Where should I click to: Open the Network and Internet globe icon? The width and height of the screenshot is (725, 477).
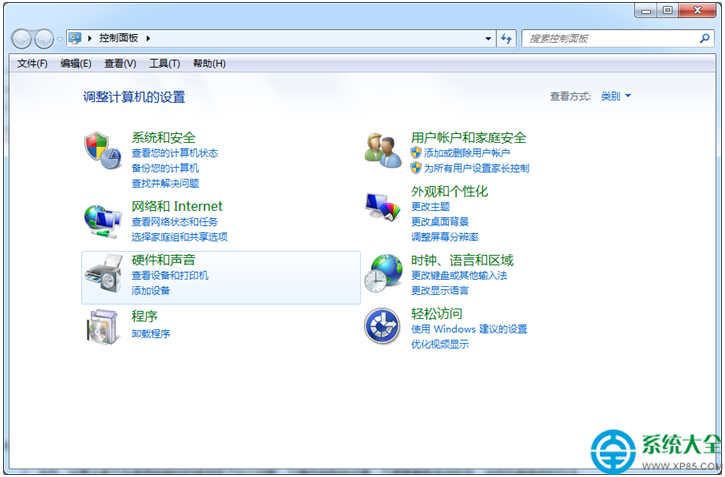(x=103, y=221)
